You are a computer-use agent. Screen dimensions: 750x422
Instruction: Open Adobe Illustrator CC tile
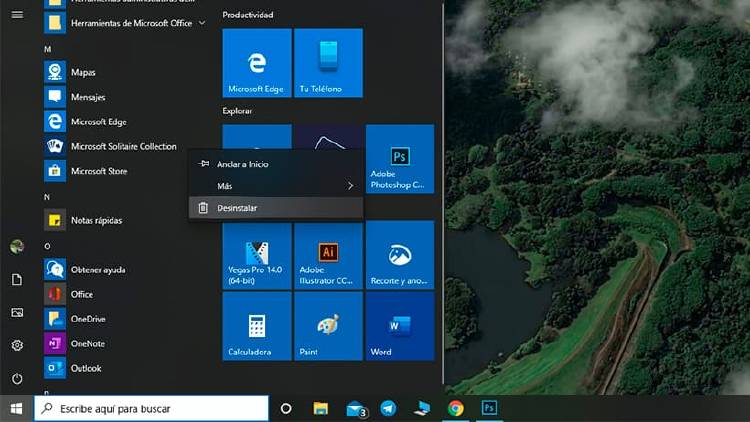pyautogui.click(x=328, y=256)
